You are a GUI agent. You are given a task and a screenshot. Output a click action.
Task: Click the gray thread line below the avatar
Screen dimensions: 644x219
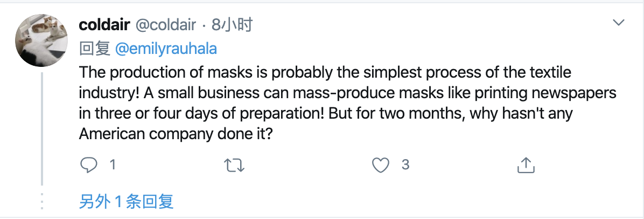click(43, 129)
